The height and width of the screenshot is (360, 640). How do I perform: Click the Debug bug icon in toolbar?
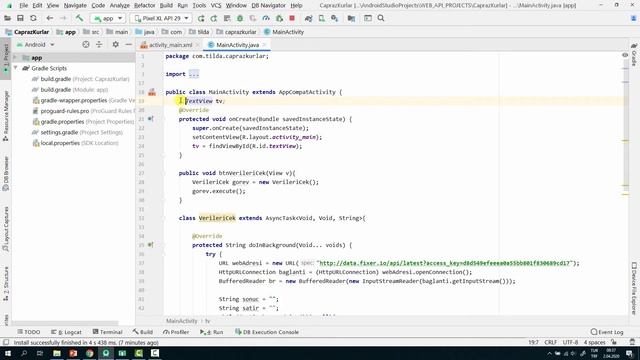[x=240, y=18]
